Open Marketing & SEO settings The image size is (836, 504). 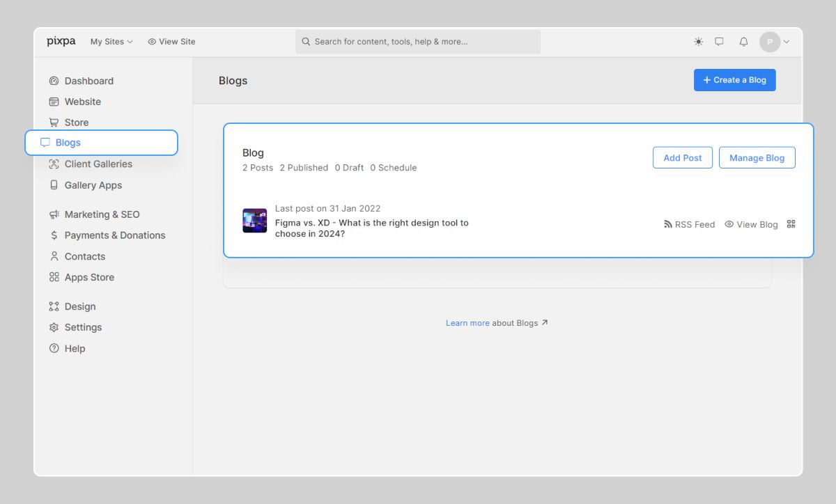coord(102,214)
